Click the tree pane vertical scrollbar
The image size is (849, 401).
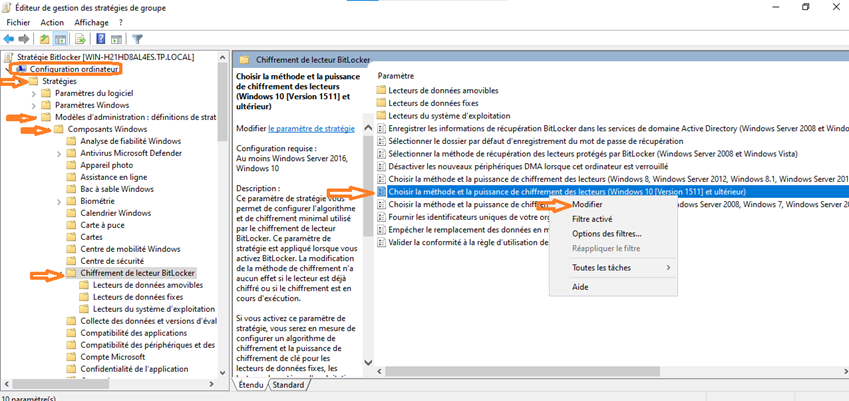click(x=221, y=102)
